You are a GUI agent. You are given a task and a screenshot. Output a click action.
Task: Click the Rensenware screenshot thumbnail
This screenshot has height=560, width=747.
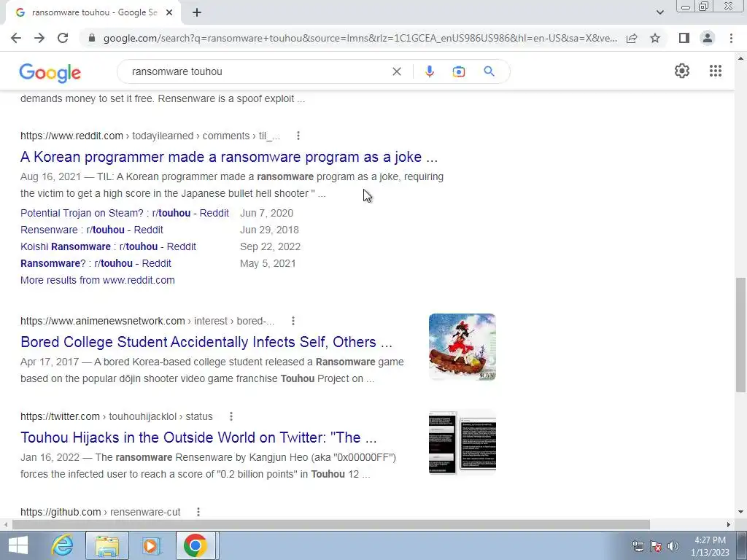(x=462, y=443)
